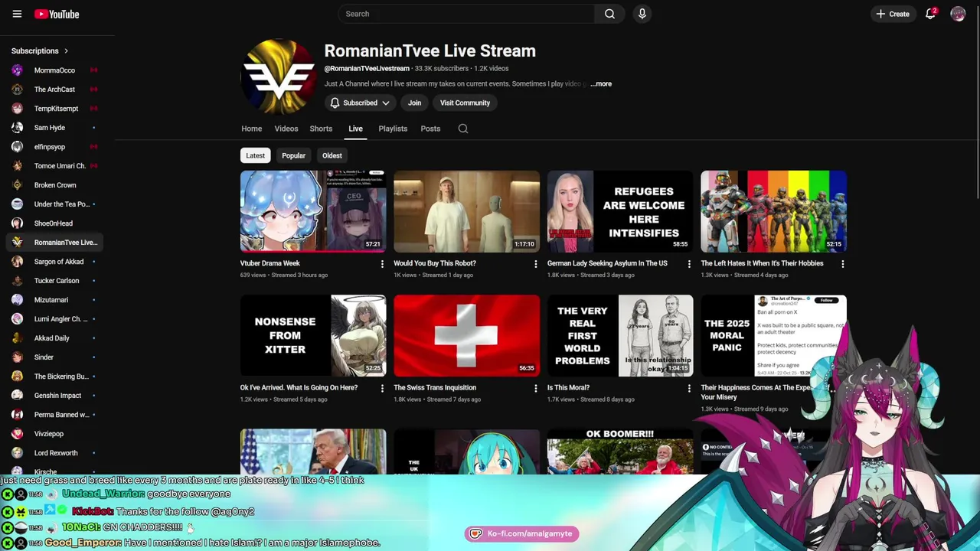Open Sinder subscription channel
The height and width of the screenshot is (551, 980).
55,357
